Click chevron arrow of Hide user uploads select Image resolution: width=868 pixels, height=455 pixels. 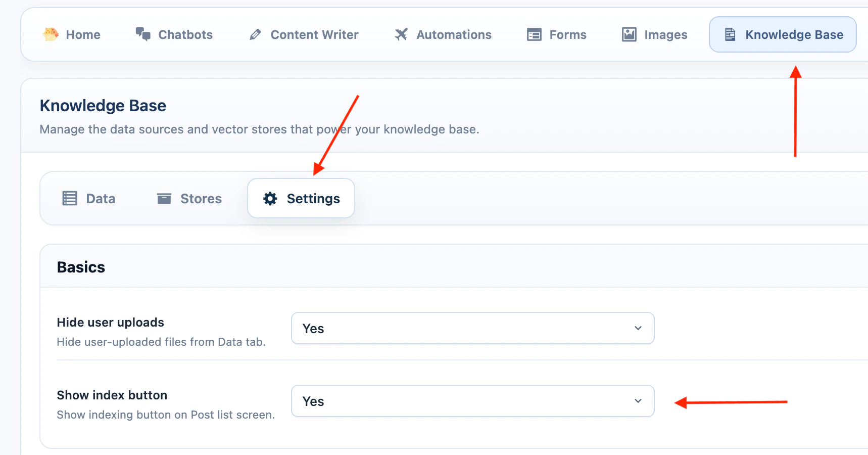click(x=638, y=328)
